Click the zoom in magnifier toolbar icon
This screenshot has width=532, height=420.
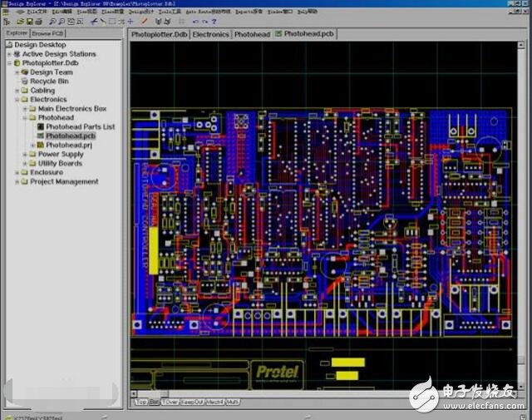click(51, 21)
